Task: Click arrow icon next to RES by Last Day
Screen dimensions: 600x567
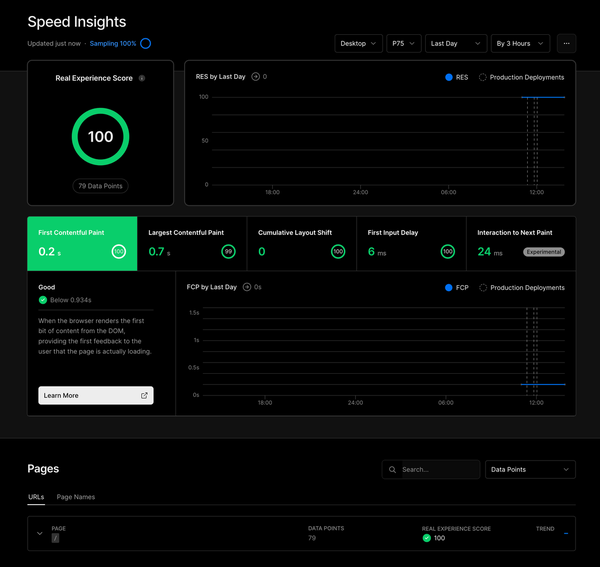Action: [x=255, y=77]
